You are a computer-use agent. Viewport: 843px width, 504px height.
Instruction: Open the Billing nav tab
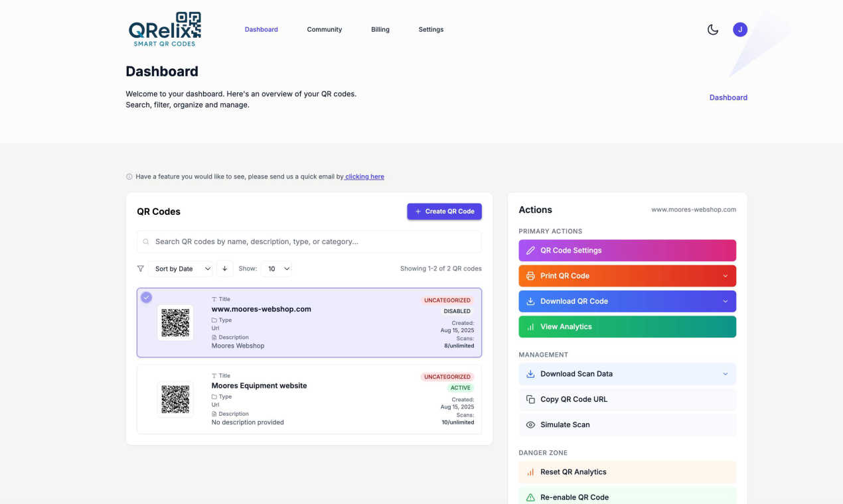coord(380,29)
